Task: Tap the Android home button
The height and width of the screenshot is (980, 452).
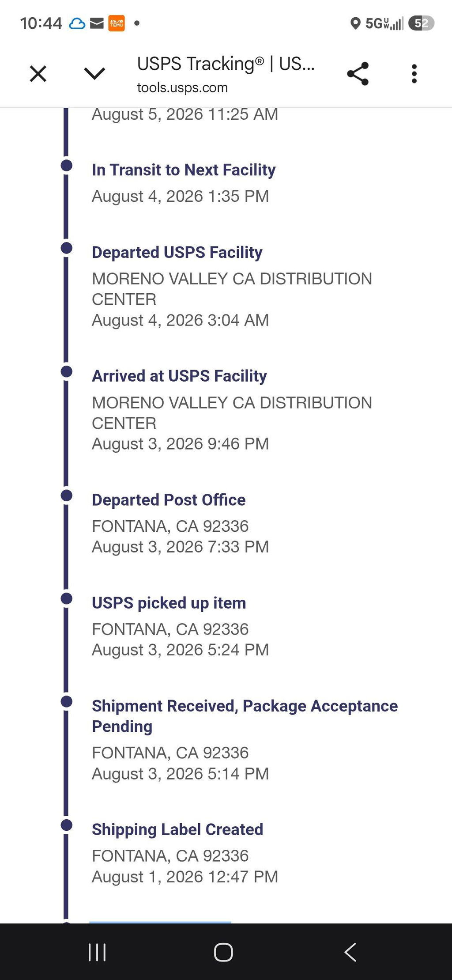Action: coord(223,952)
